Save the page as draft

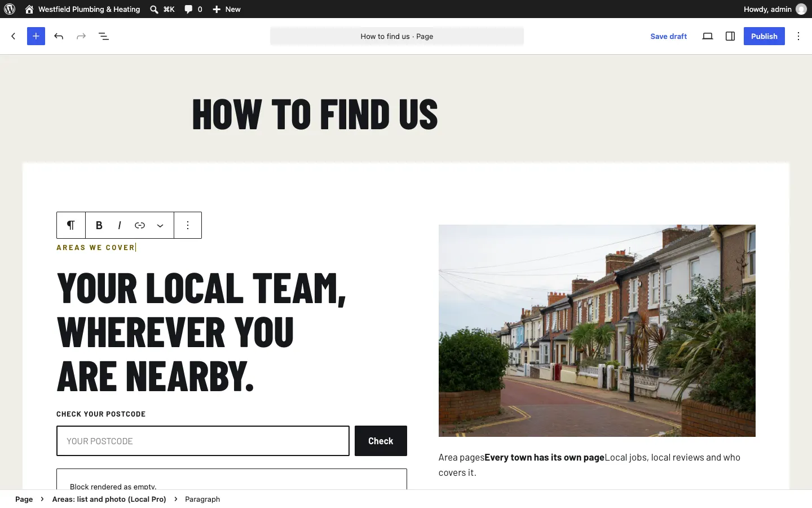coord(669,36)
